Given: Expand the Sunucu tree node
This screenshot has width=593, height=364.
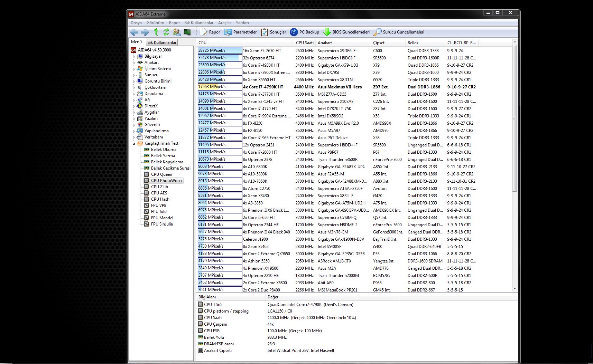Looking at the screenshot, I should click(x=134, y=75).
